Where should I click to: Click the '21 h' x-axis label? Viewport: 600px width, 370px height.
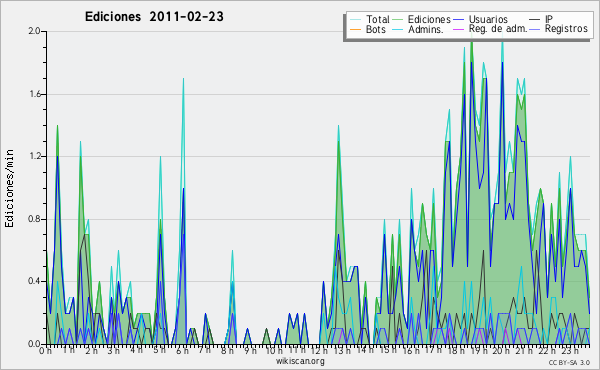click(524, 351)
